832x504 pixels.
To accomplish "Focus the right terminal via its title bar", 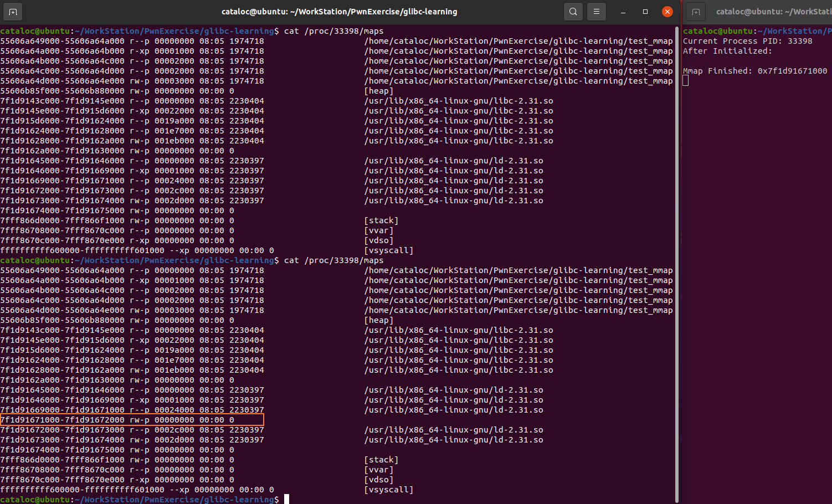I will click(773, 12).
